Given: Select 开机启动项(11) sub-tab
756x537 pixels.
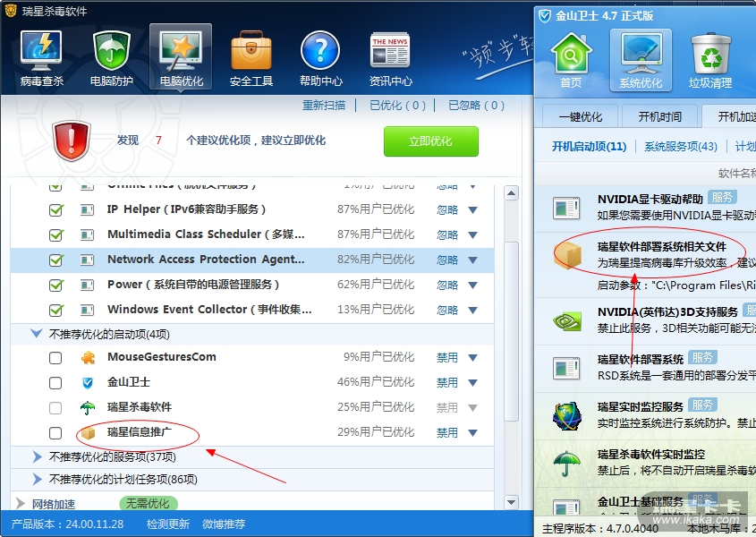Looking at the screenshot, I should coord(589,146).
